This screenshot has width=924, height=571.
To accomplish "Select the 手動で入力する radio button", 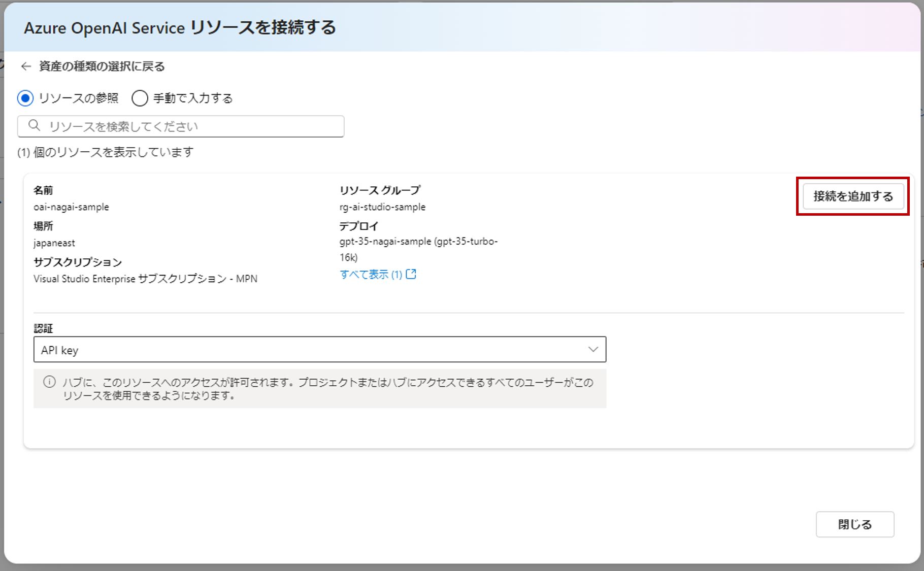I will [140, 98].
